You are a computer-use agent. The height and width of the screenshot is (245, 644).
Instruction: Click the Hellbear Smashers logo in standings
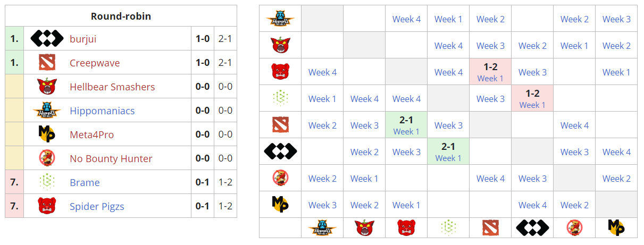[x=47, y=87]
